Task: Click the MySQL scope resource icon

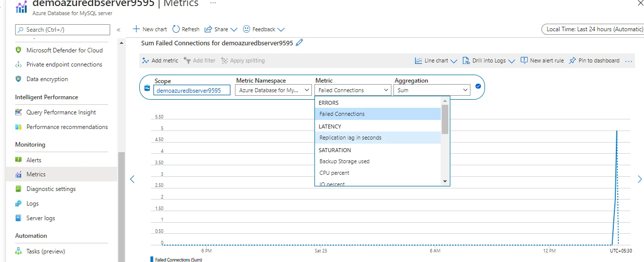Action: pyautogui.click(x=147, y=88)
